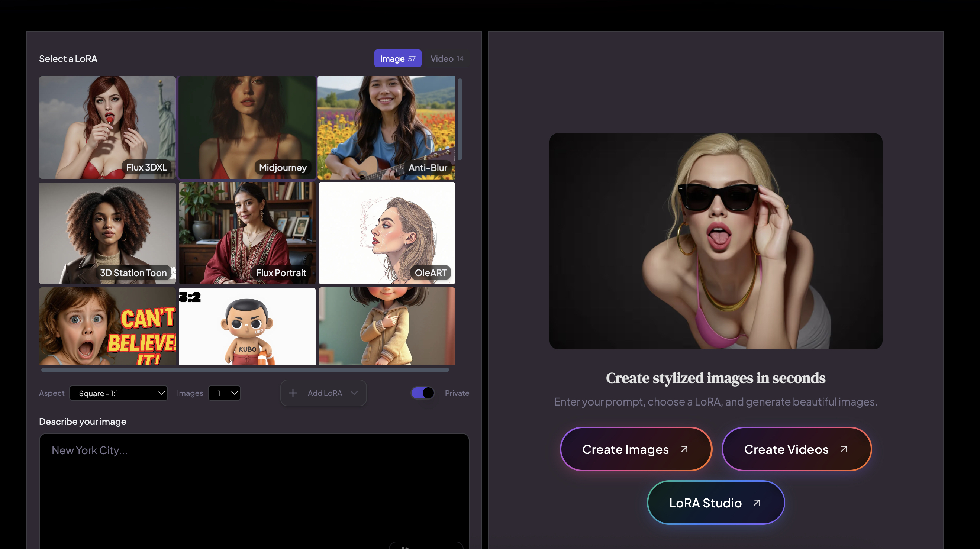Expand the Add LoRA chevron menu
This screenshot has height=549, width=980.
click(x=354, y=393)
